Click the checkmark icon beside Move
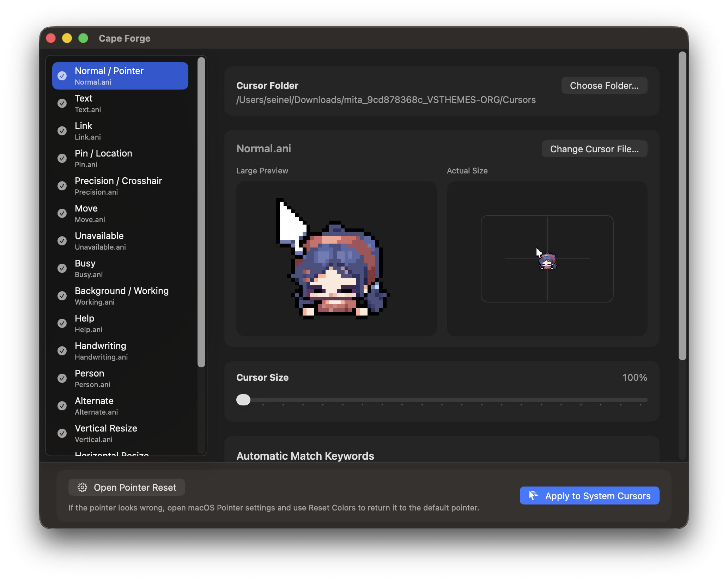The width and height of the screenshot is (728, 581). (x=62, y=213)
